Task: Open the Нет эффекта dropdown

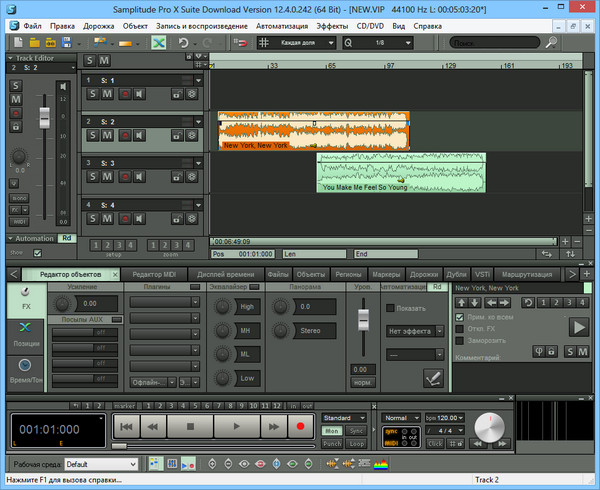Action: coord(415,331)
